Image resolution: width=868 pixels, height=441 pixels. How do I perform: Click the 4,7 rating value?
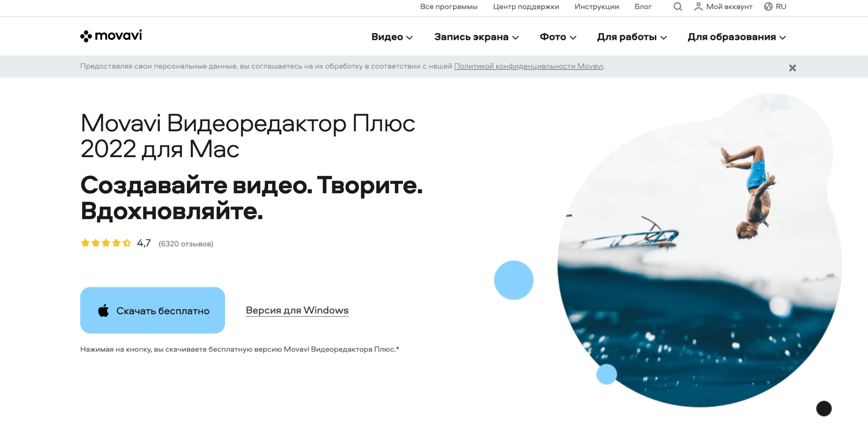(144, 243)
